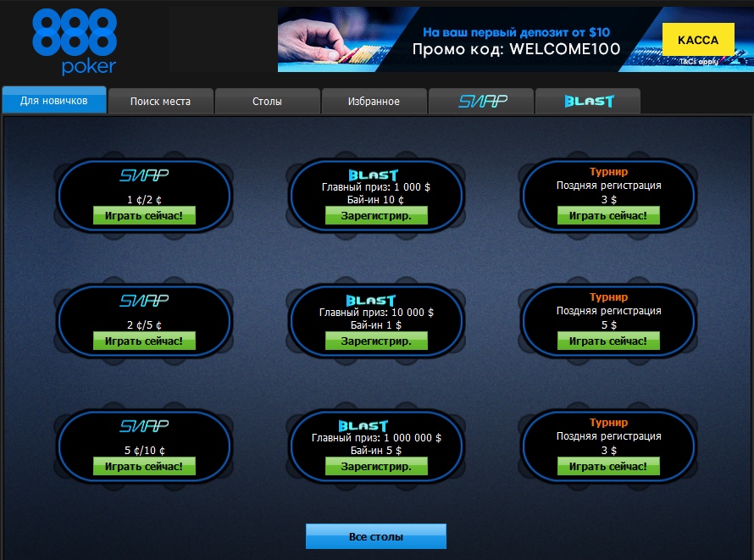Click the 888poker logo

75,42
